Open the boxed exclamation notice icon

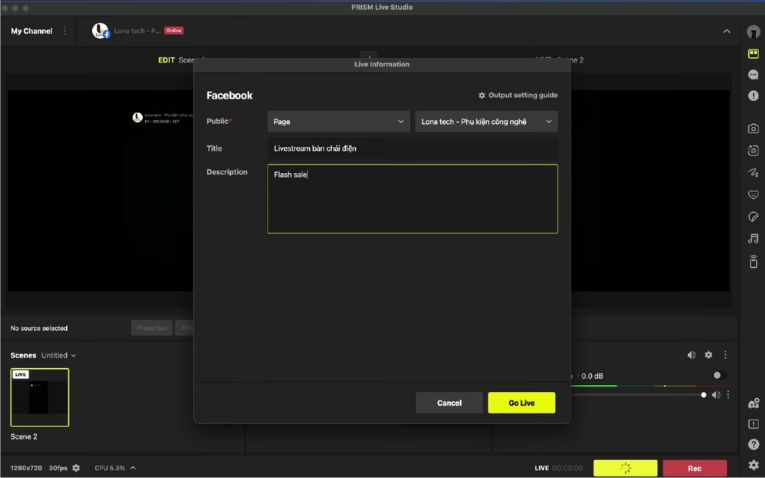(x=753, y=424)
